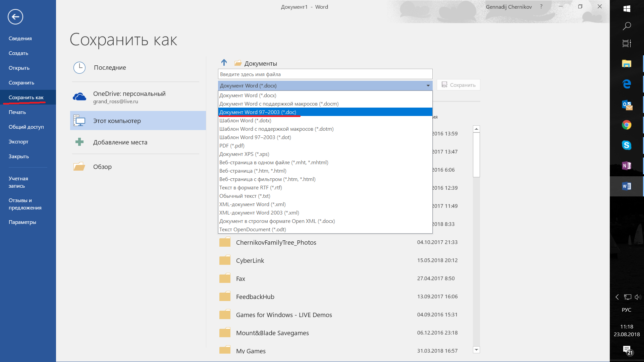Click the volume speaker tray icon

(638, 297)
